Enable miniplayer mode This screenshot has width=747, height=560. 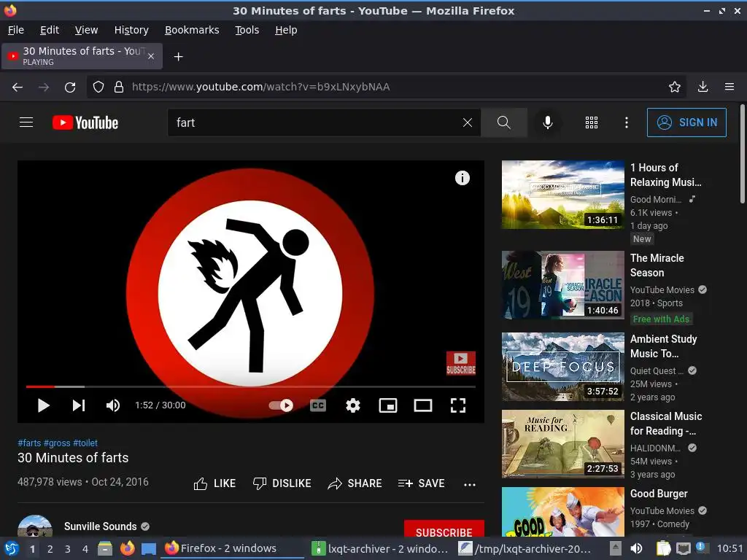click(x=388, y=405)
